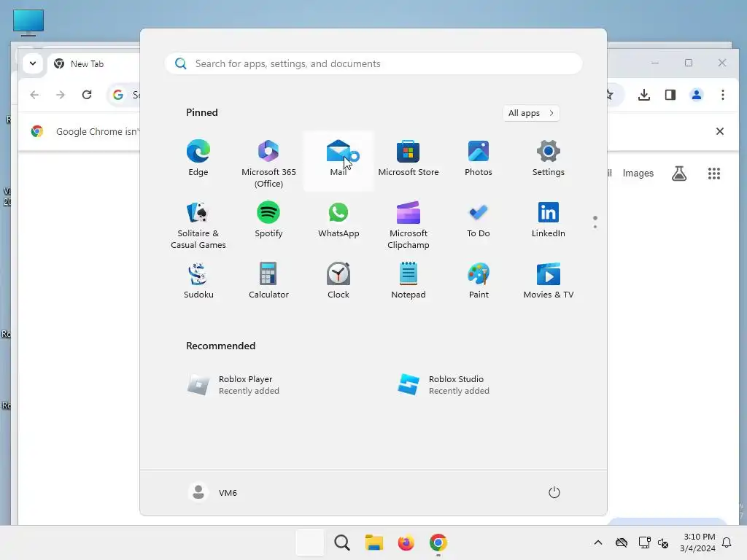747x560 pixels.
Task: Launch Paint
Action: tap(479, 281)
